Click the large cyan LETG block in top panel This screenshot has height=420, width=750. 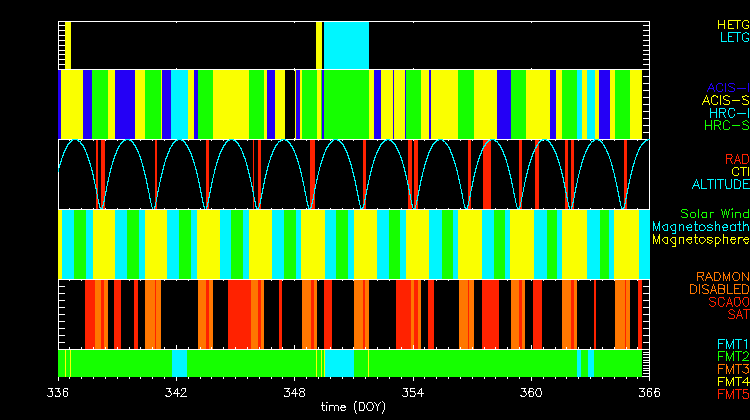[x=346, y=45]
